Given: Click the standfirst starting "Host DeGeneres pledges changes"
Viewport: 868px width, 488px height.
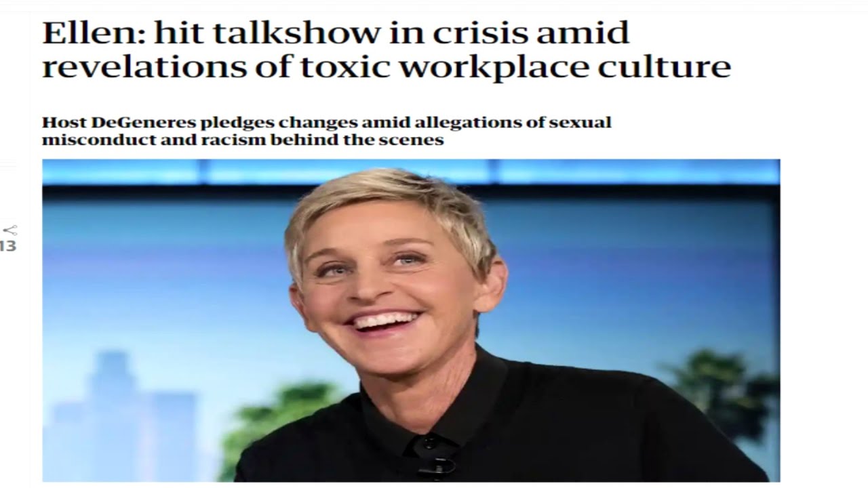Looking at the screenshot, I should coord(327,131).
